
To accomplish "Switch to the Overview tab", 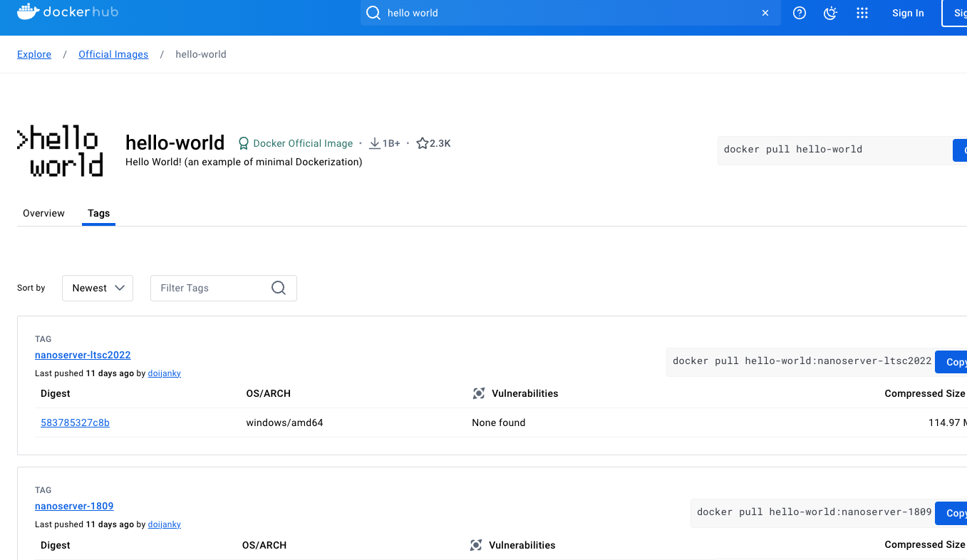I will pyautogui.click(x=43, y=213).
